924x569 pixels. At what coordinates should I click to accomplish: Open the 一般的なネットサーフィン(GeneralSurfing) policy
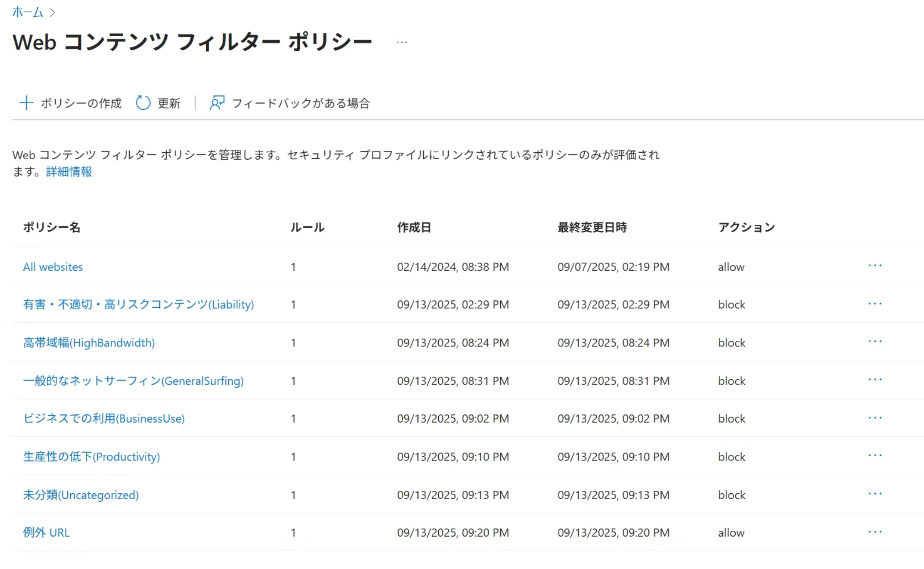click(133, 381)
